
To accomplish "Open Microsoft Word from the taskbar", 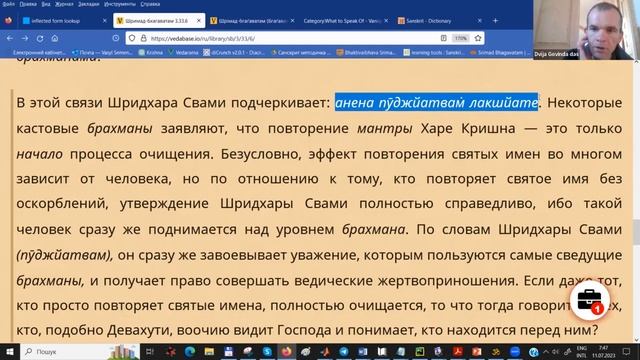I will (x=363, y=351).
